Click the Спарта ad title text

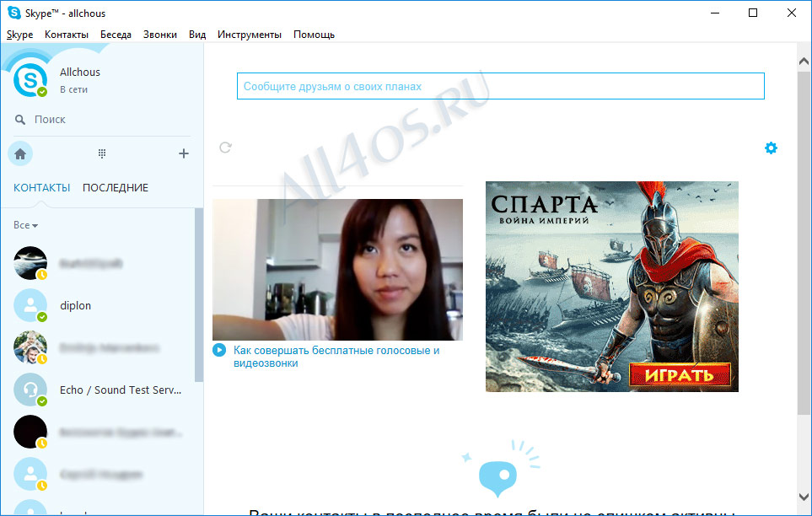[x=544, y=205]
